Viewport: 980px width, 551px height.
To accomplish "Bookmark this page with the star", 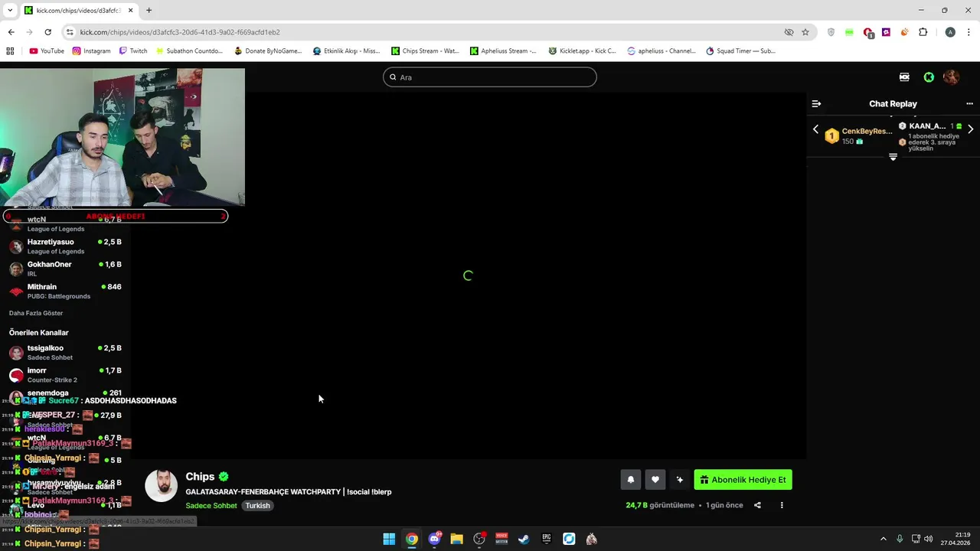I will (x=805, y=32).
